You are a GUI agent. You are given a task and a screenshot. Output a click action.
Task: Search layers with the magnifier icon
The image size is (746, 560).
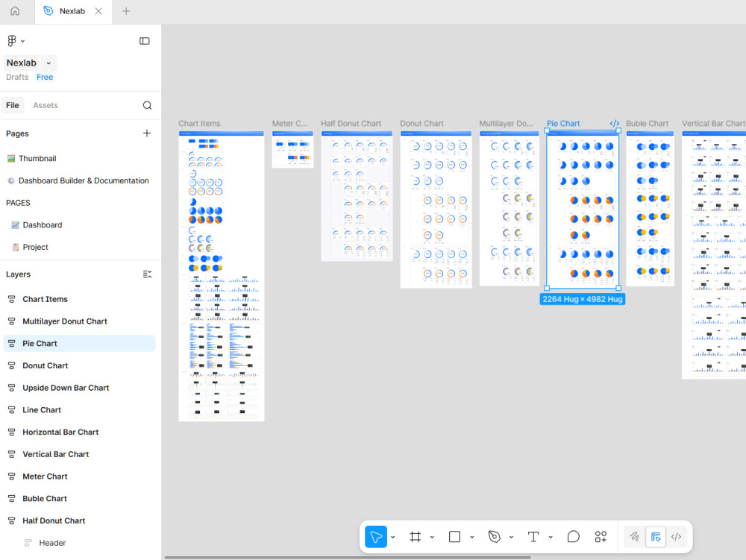[147, 106]
